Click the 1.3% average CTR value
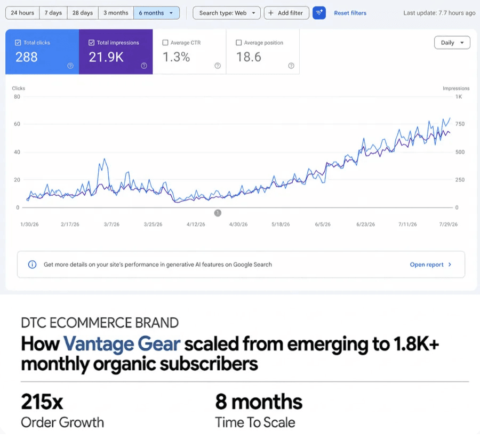Image resolution: width=480 pixels, height=448 pixels. (177, 57)
